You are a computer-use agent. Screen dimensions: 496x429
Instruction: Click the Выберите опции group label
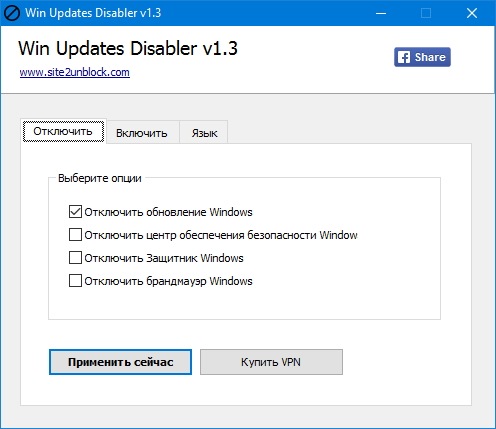point(100,178)
